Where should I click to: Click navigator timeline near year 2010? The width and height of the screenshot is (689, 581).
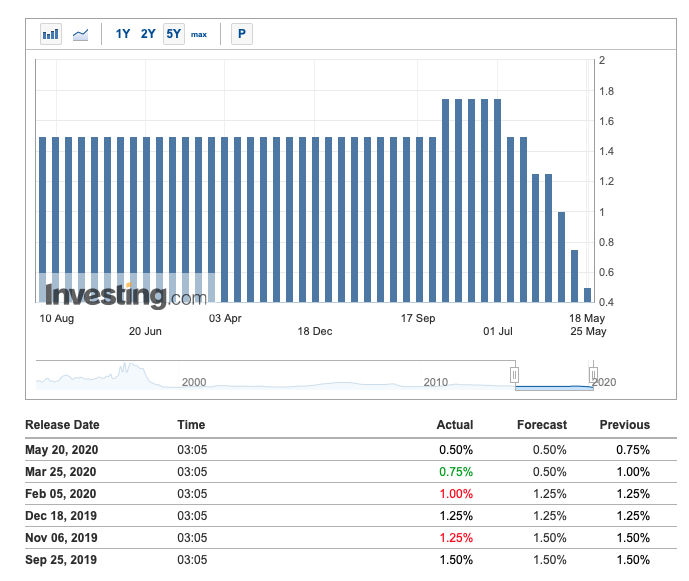[435, 382]
